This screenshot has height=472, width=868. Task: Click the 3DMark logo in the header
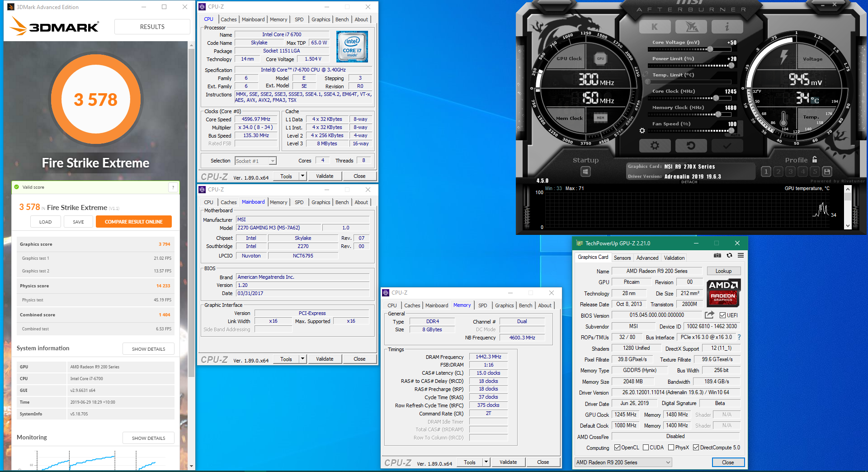(x=54, y=26)
